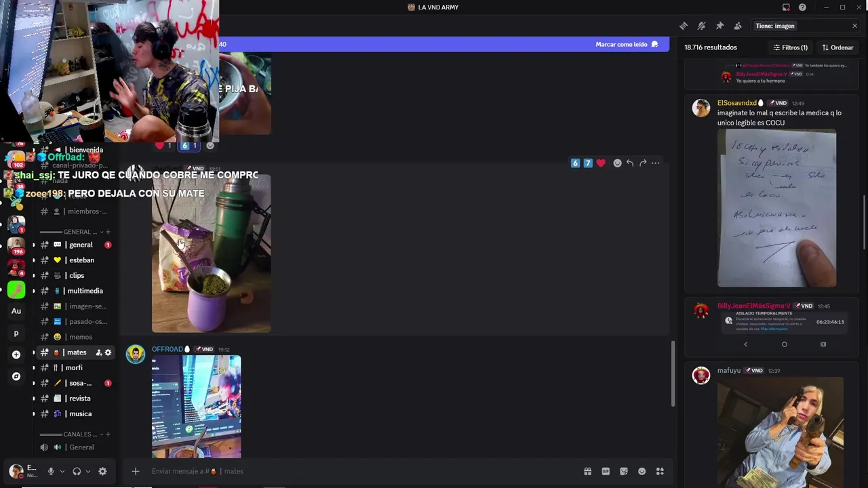The width and height of the screenshot is (868, 488).
Task: Click the upload plus button in message bar
Action: point(135,471)
